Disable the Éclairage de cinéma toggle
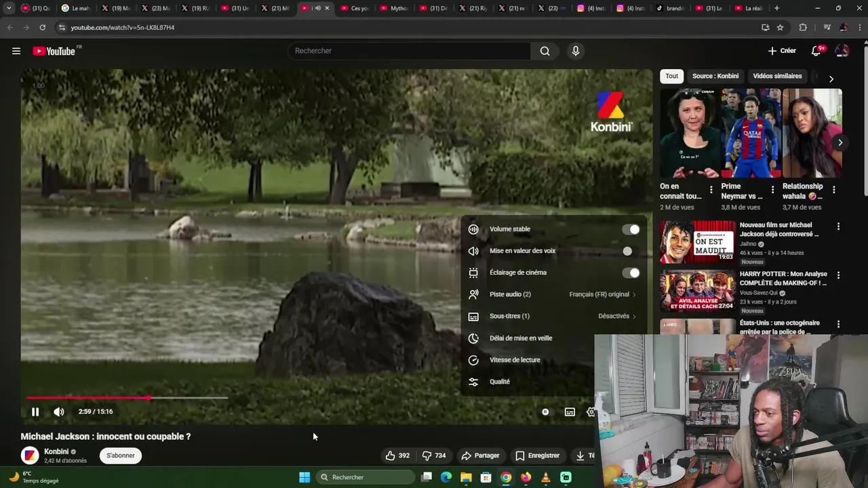 point(631,272)
